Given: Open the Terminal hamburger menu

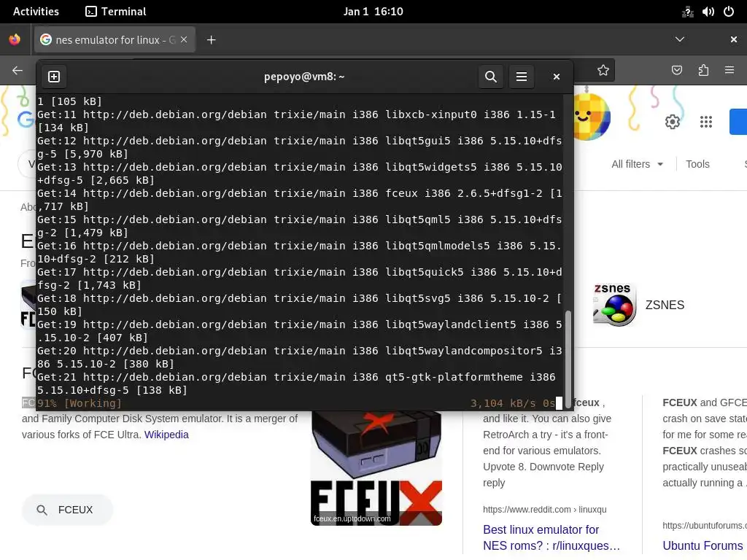Looking at the screenshot, I should coord(522,77).
